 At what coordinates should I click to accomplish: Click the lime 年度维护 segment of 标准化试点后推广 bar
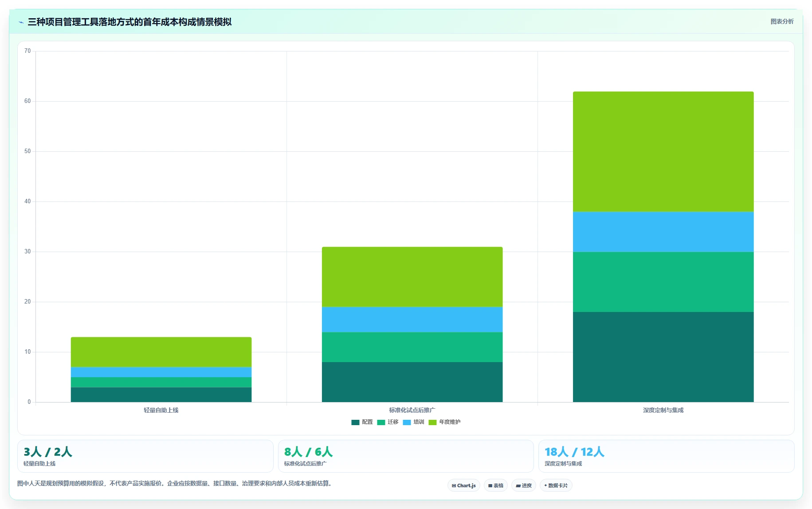[x=412, y=277]
